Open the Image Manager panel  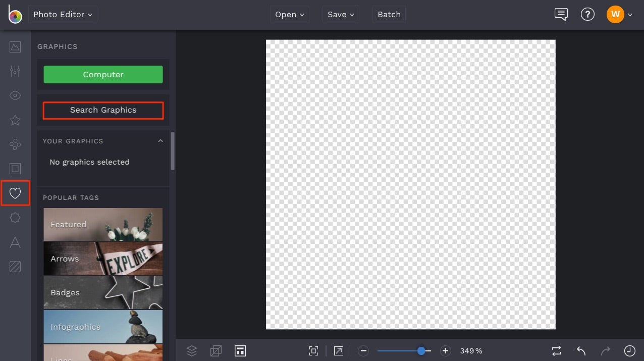tap(15, 46)
